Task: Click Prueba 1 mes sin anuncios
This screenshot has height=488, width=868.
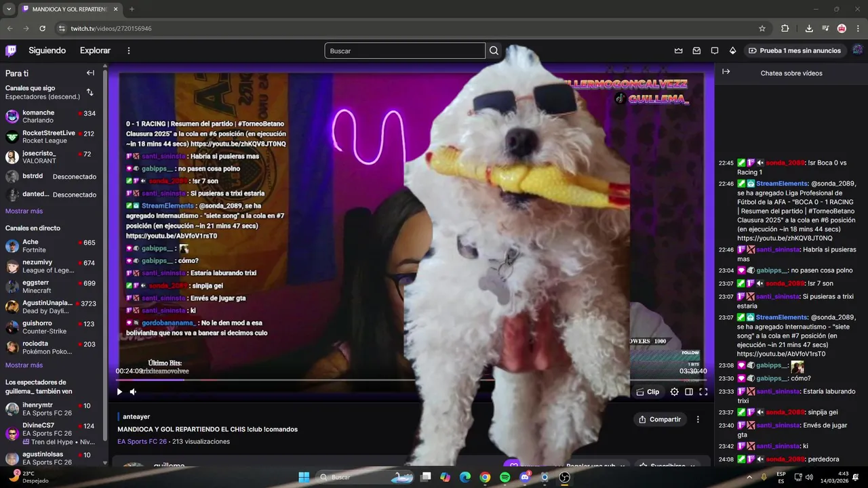Action: click(795, 51)
